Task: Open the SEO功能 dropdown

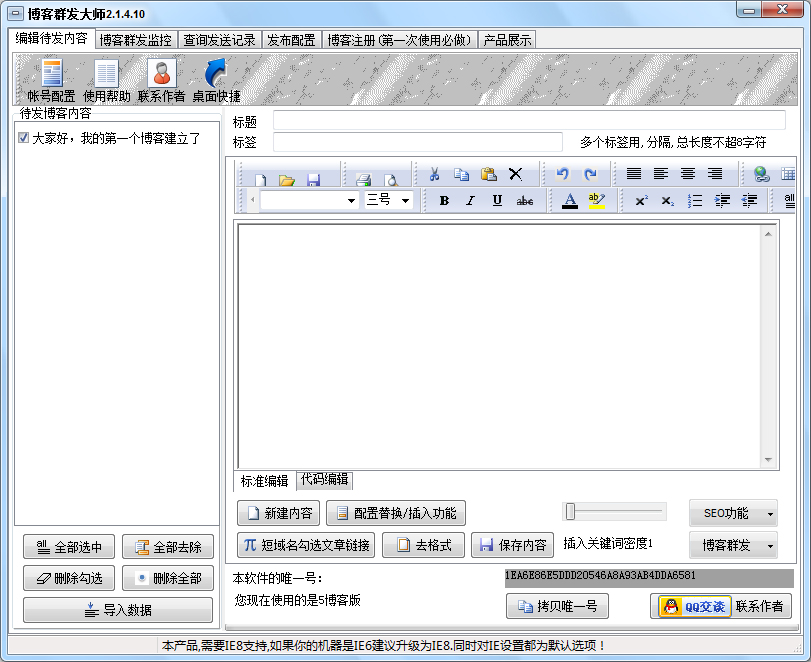Action: (x=733, y=512)
